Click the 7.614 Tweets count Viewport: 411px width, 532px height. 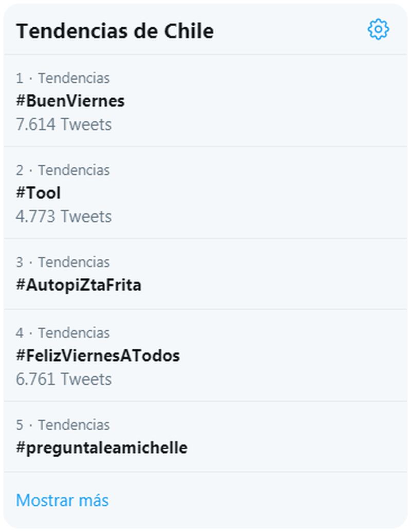pyautogui.click(x=64, y=124)
